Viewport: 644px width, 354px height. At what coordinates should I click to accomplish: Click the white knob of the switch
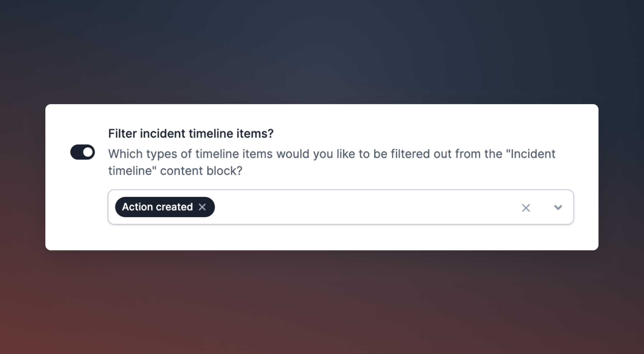88,152
